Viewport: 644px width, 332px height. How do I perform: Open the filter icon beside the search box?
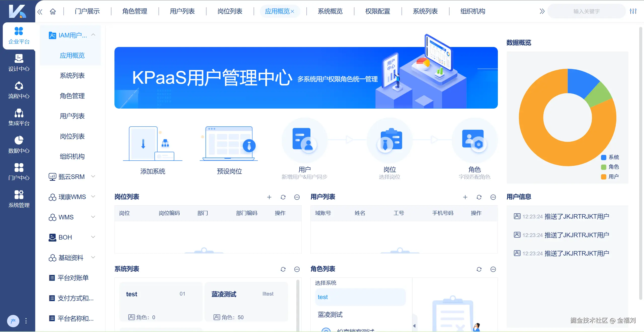pyautogui.click(x=633, y=11)
